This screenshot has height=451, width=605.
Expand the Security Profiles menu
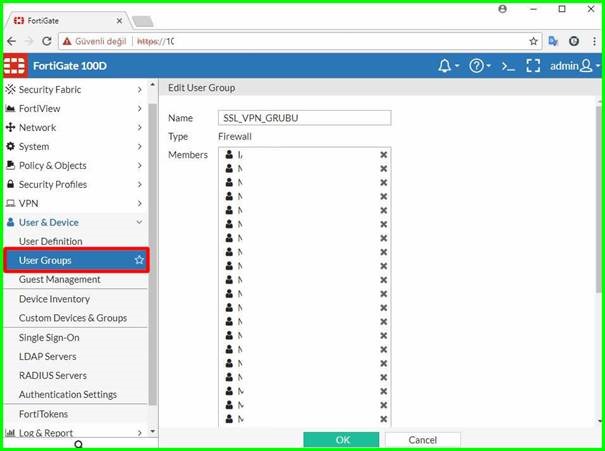[x=75, y=184]
